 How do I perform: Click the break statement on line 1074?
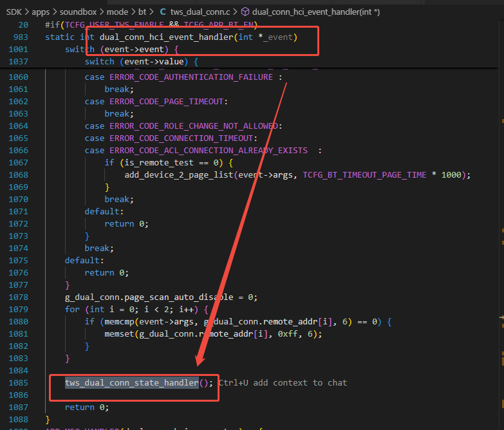pyautogui.click(x=99, y=248)
